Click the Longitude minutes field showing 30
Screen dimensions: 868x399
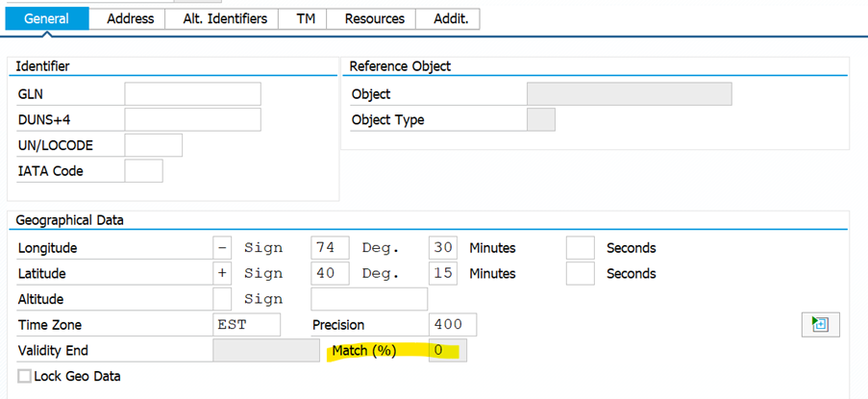pos(443,248)
